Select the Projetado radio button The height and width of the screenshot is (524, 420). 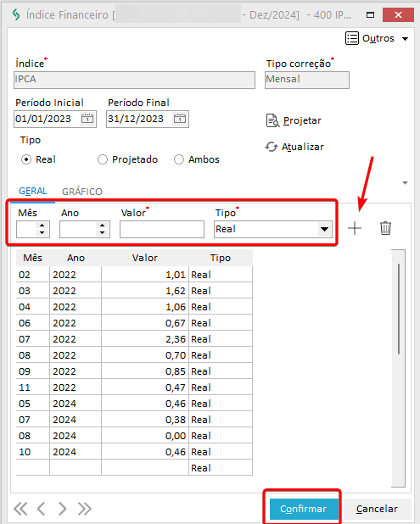coord(103,159)
